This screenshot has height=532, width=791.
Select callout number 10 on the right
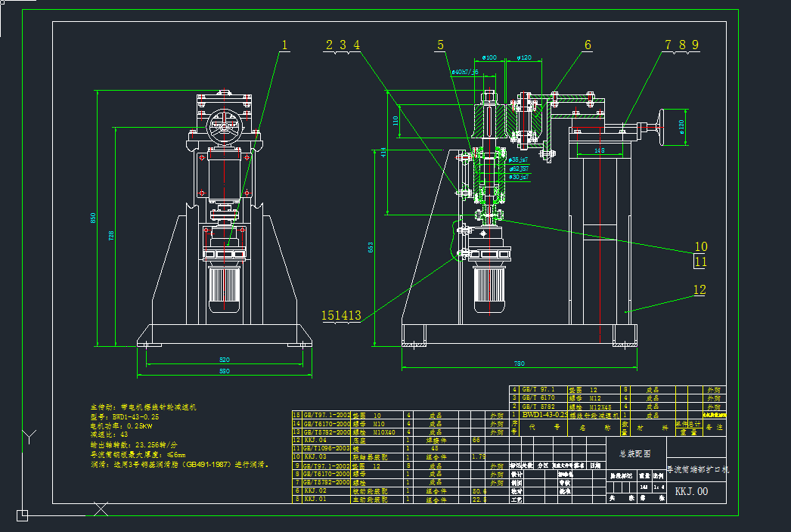701,246
